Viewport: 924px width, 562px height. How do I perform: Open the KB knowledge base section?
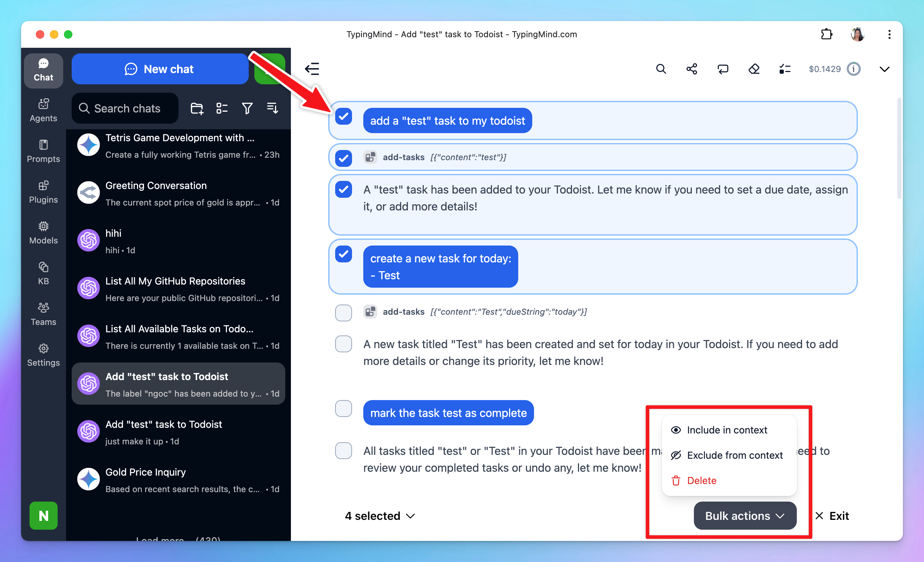click(x=44, y=273)
